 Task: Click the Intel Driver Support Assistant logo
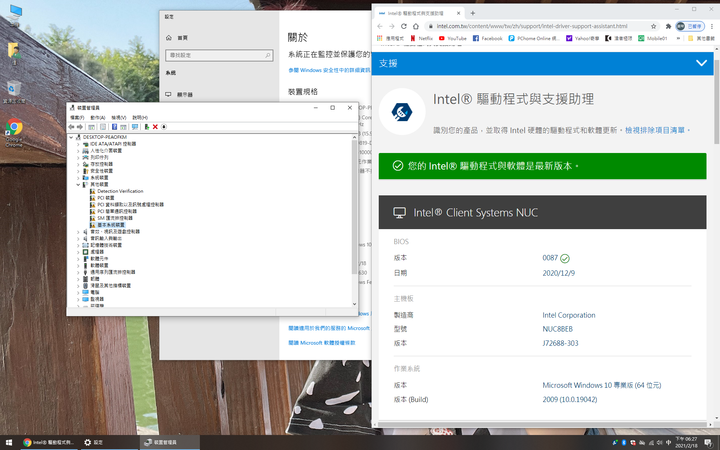(402, 112)
